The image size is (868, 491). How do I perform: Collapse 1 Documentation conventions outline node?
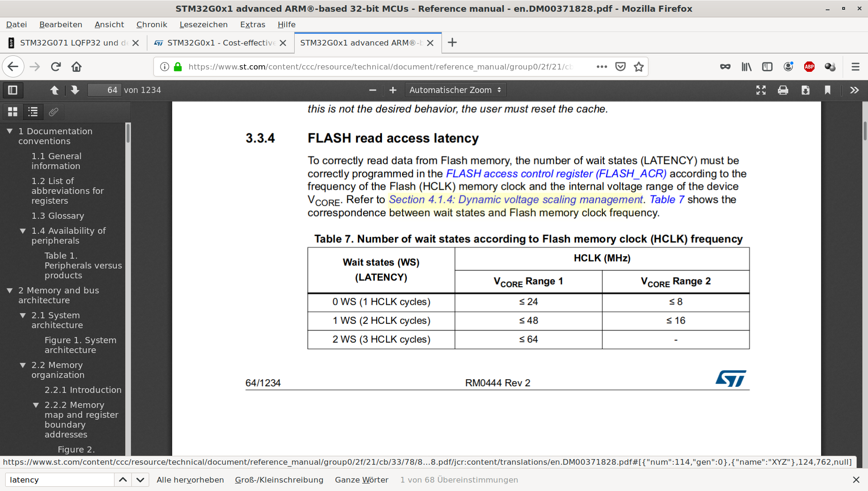coord(9,131)
